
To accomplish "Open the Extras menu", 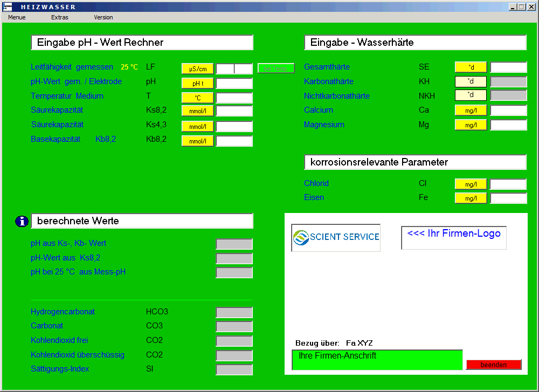I will (x=60, y=17).
